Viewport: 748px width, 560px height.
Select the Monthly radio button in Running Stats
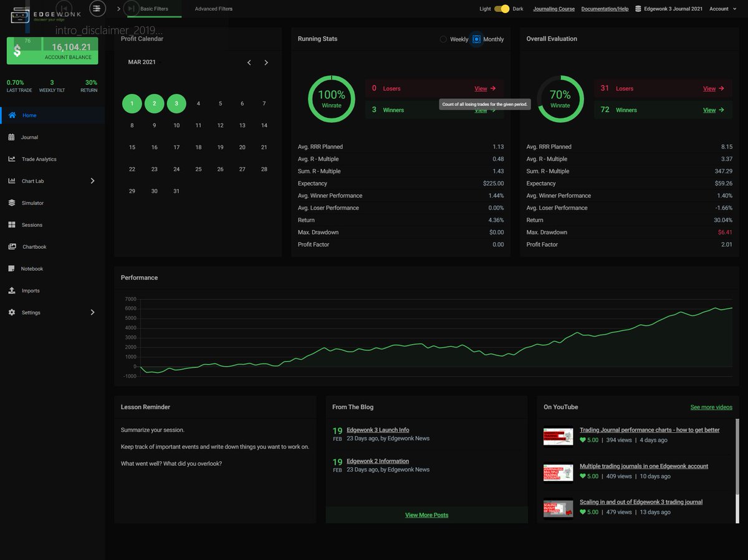tap(477, 39)
